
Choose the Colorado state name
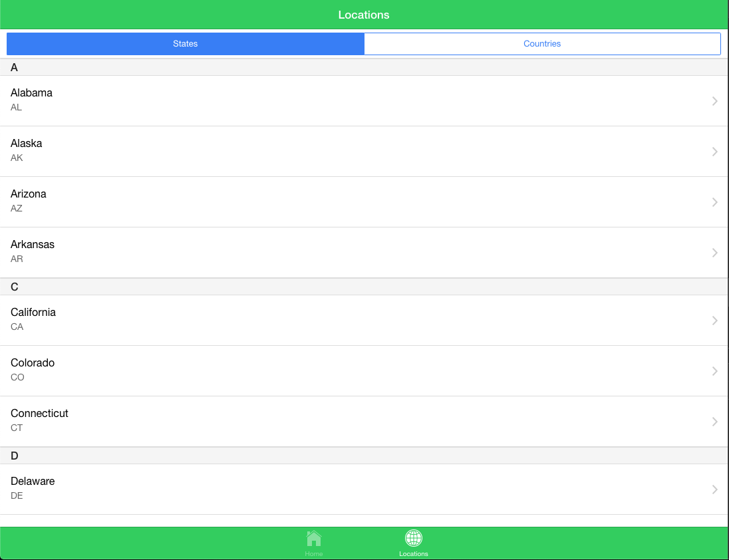(x=33, y=363)
